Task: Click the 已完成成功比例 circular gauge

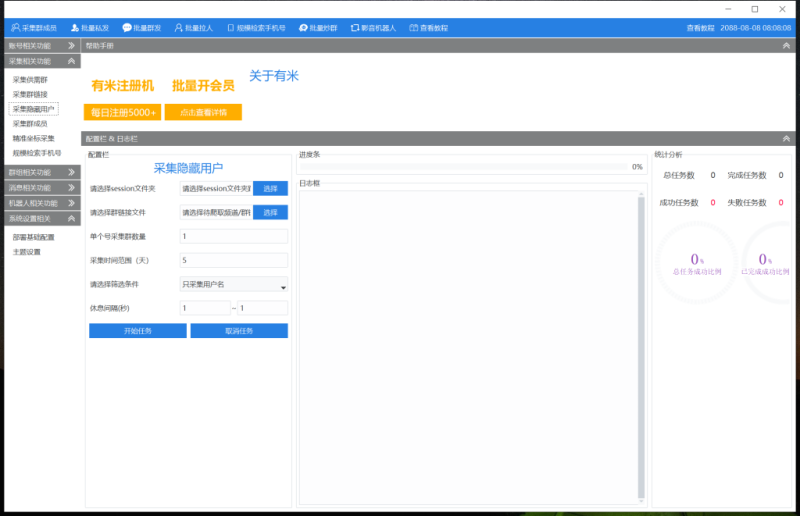Action: pos(765,263)
